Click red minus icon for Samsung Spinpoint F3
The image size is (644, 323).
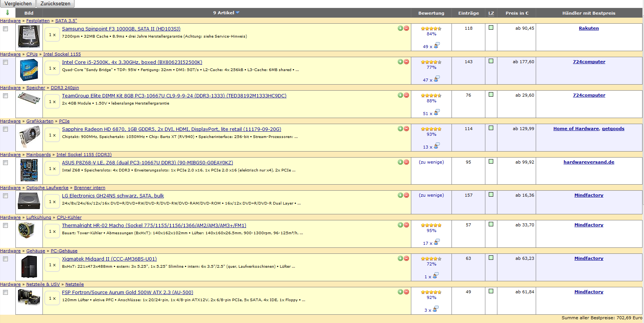(406, 28)
